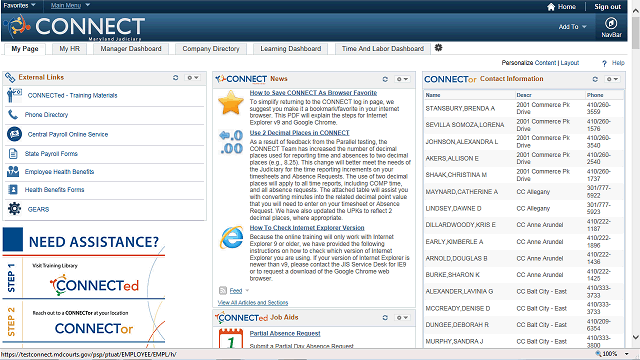The image size is (640, 360).
Task: Refresh the CONNECTor Contact Information pagelet
Action: pos(595,79)
